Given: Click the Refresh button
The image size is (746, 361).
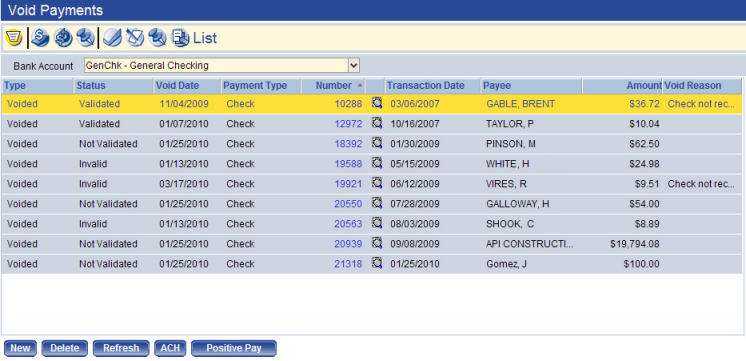Looking at the screenshot, I should (x=121, y=348).
